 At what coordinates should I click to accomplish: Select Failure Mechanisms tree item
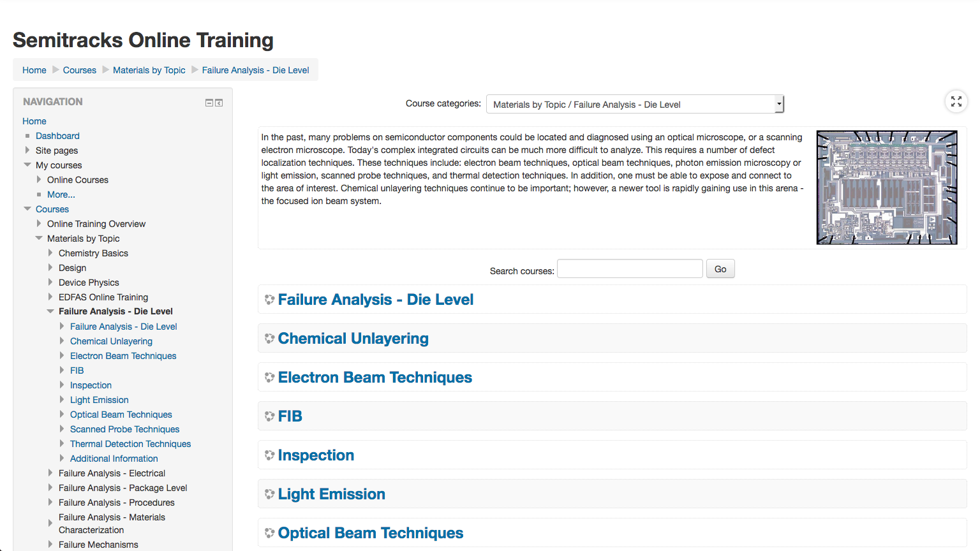pyautogui.click(x=98, y=545)
